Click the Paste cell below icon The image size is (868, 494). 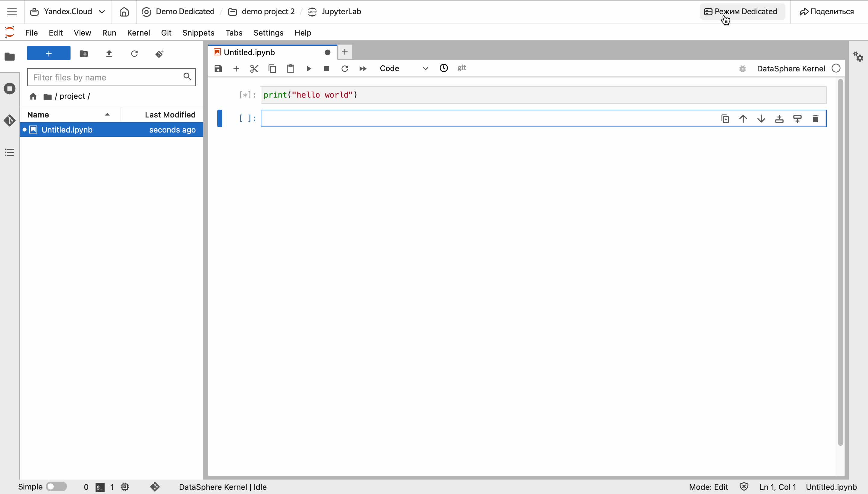click(x=290, y=68)
